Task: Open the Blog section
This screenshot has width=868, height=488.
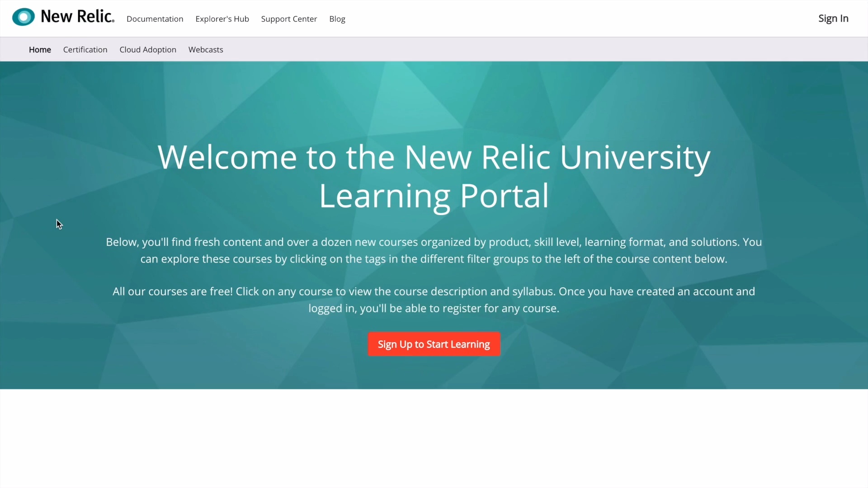Action: [337, 19]
